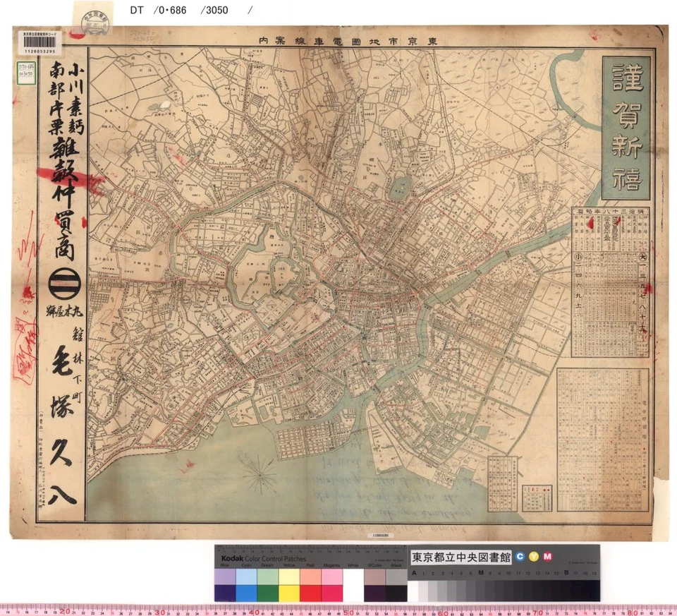
Task: Select the dark green patch on the Kodak strip
Action: click(268, 593)
